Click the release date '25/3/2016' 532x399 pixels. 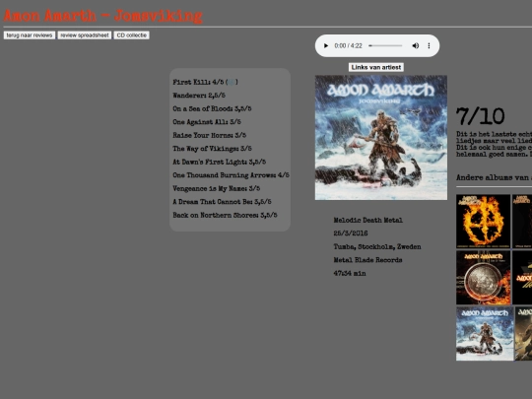point(351,233)
